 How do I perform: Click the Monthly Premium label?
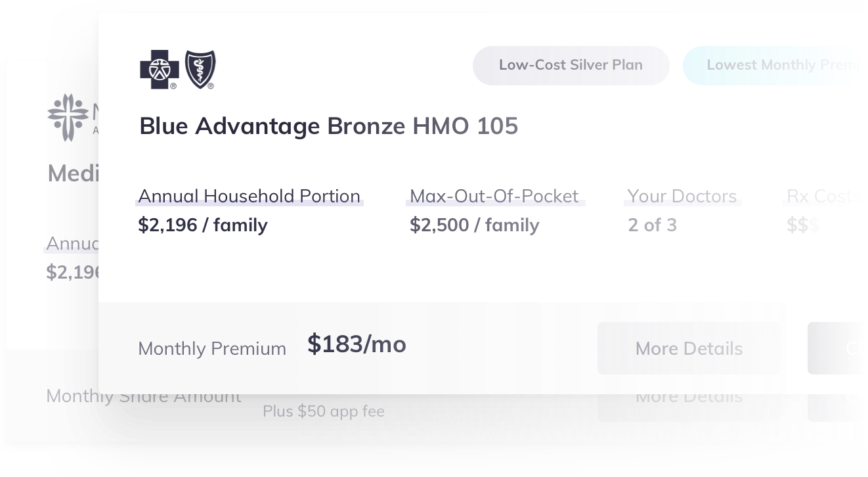212,348
